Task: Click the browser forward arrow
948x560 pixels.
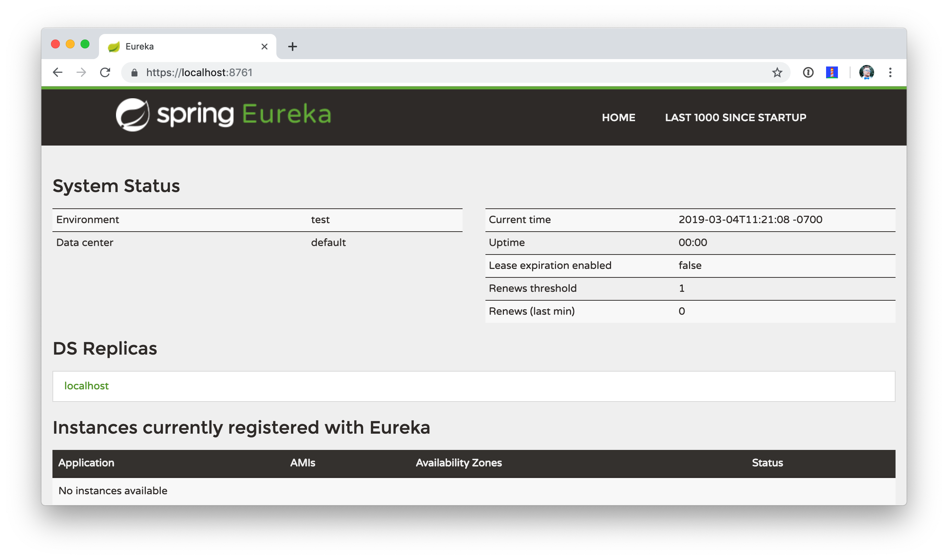Action: (x=81, y=72)
